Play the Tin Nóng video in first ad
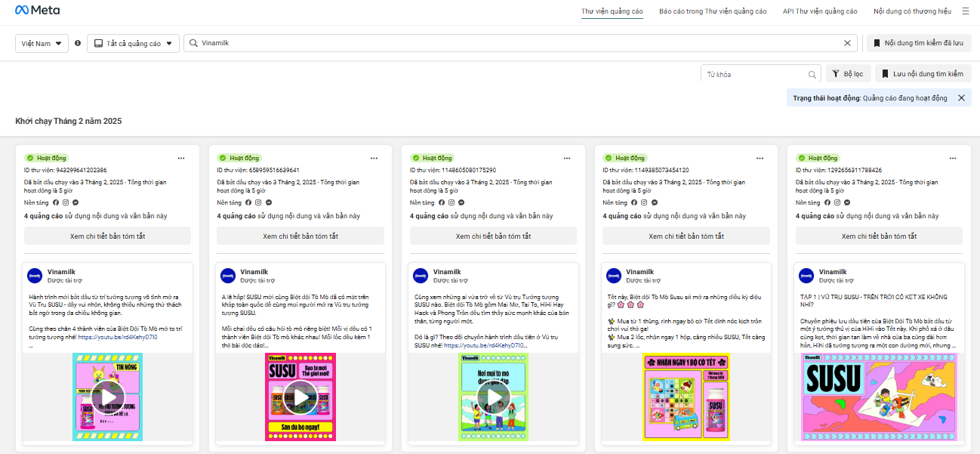980x454 pixels. pyautogui.click(x=108, y=397)
